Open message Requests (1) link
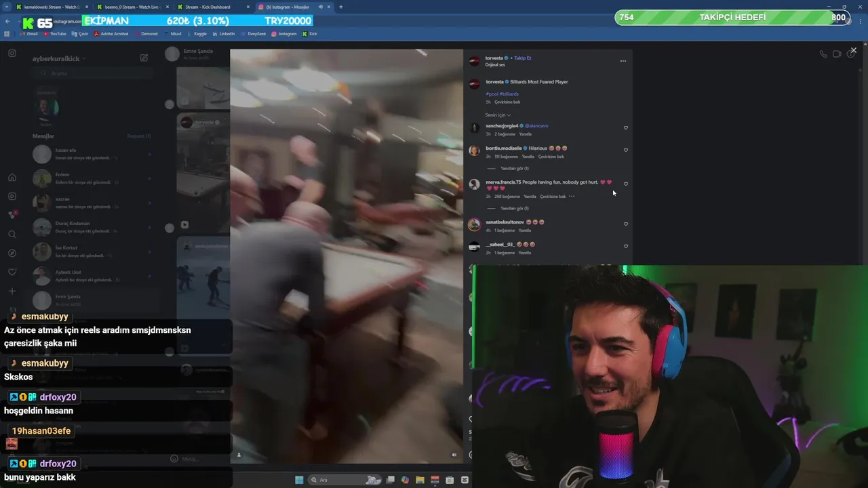Screen dimensions: 868x488 coord(139,136)
